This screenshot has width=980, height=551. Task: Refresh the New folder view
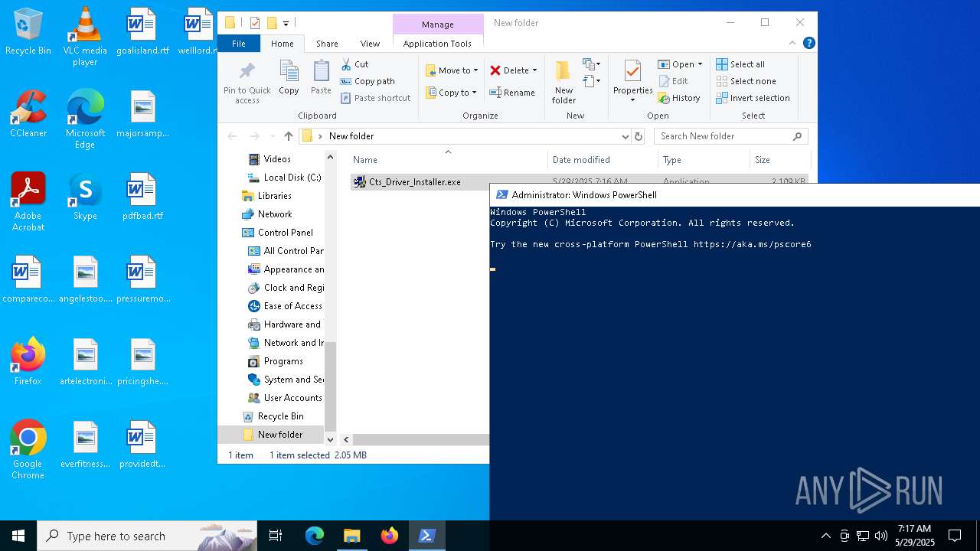639,136
